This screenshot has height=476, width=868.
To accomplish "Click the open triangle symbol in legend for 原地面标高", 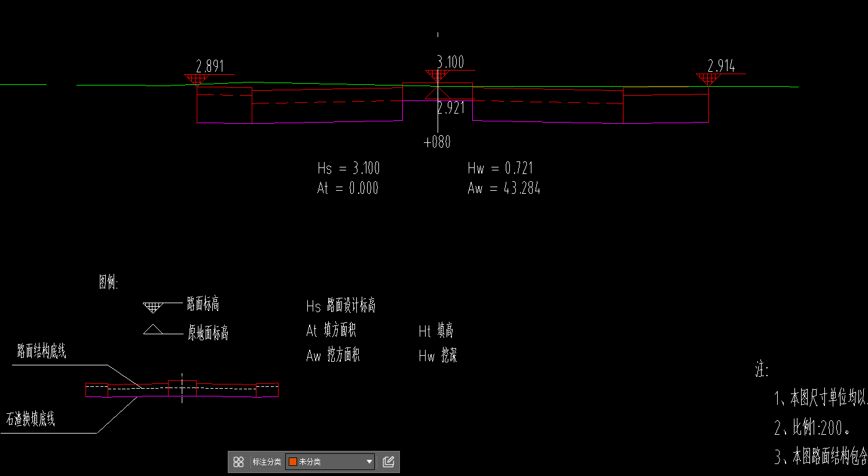I will coord(154,329).
